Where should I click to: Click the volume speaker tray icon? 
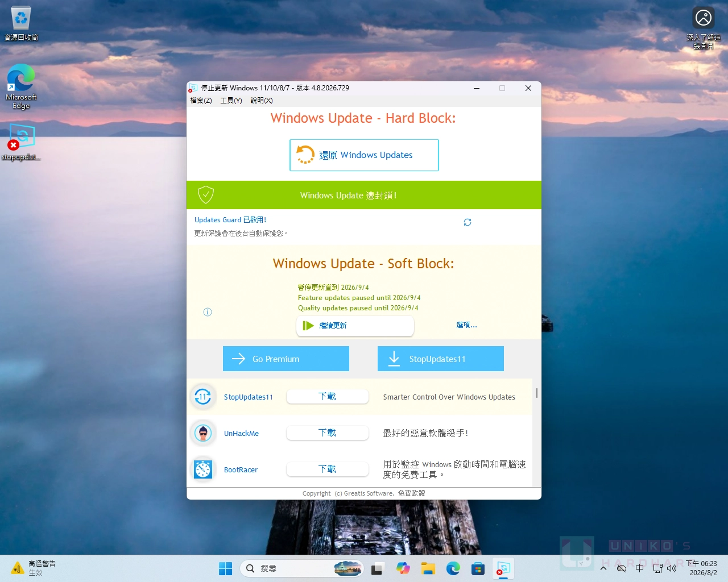coord(672,568)
